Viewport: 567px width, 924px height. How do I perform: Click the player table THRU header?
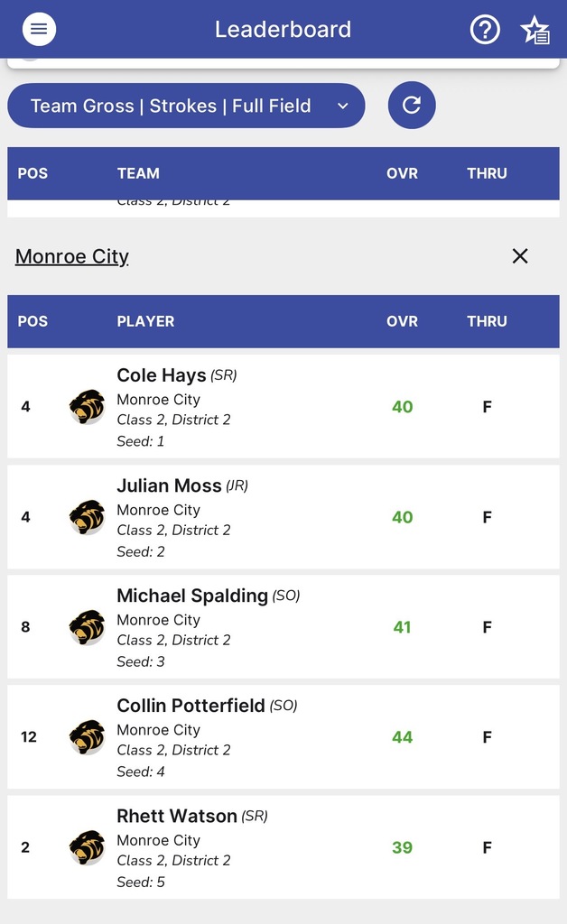click(x=487, y=321)
